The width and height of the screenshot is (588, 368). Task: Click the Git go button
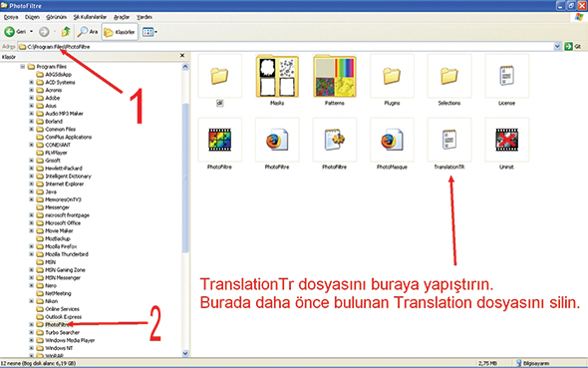[573, 47]
